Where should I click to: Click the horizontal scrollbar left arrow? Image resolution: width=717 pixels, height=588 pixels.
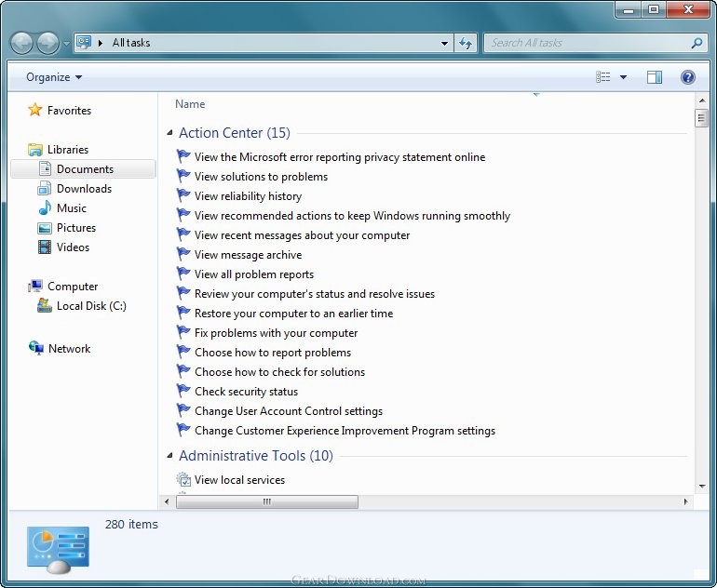167,501
